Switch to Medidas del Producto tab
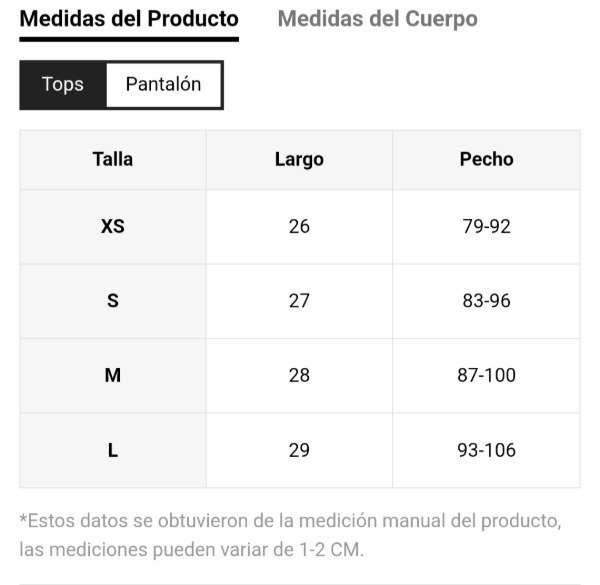This screenshot has height=585, width=600. 129,19
